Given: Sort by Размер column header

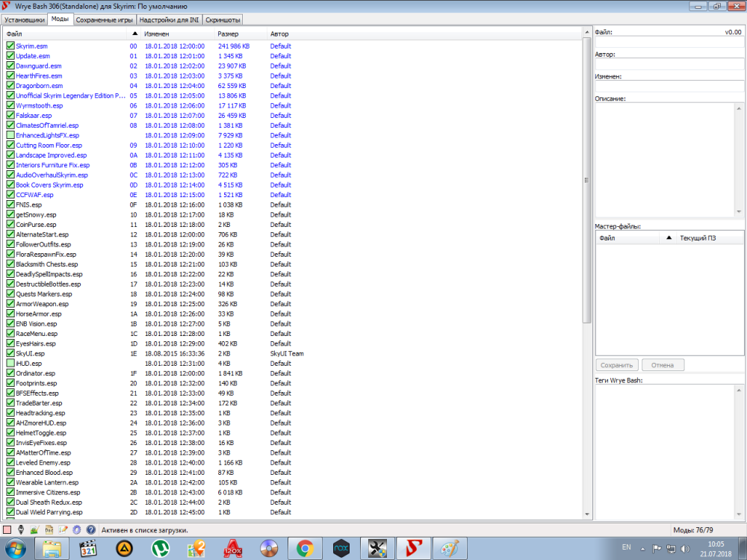Looking at the screenshot, I should 241,34.
